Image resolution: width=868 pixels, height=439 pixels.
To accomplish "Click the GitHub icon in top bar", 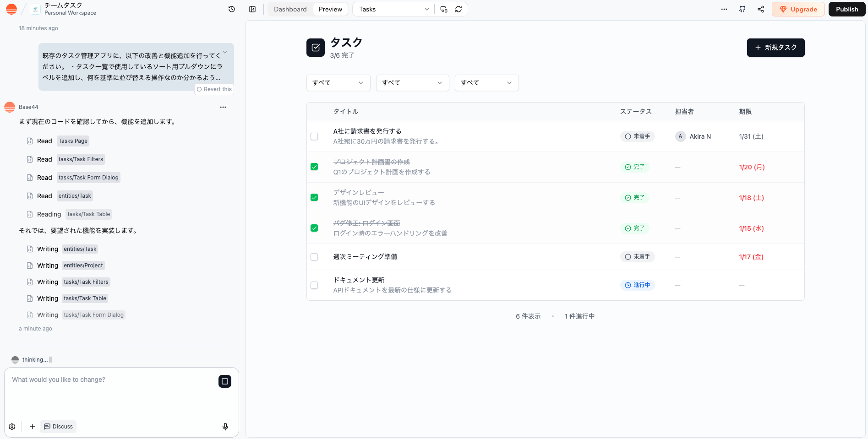I will click(x=742, y=9).
